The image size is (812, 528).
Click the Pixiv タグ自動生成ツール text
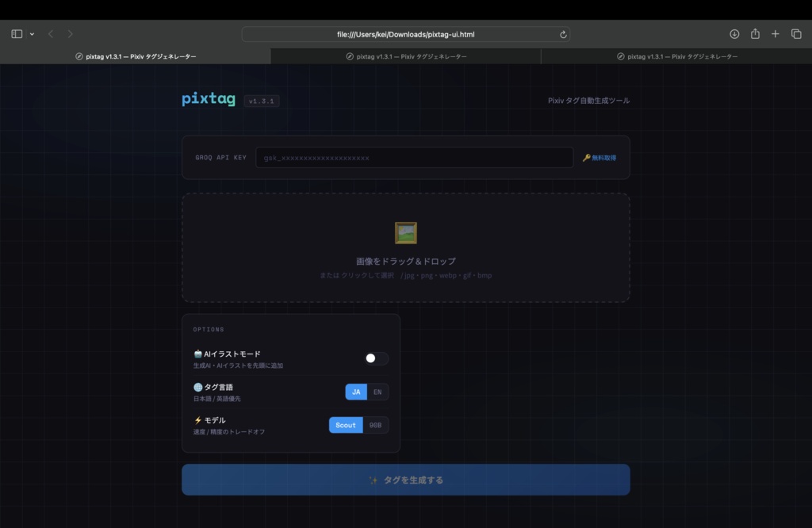pyautogui.click(x=589, y=101)
